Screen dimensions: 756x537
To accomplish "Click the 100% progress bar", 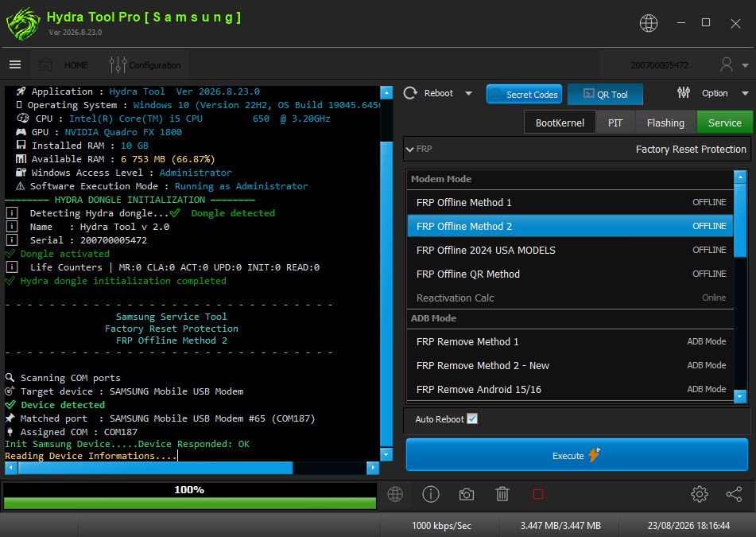I will click(x=189, y=496).
